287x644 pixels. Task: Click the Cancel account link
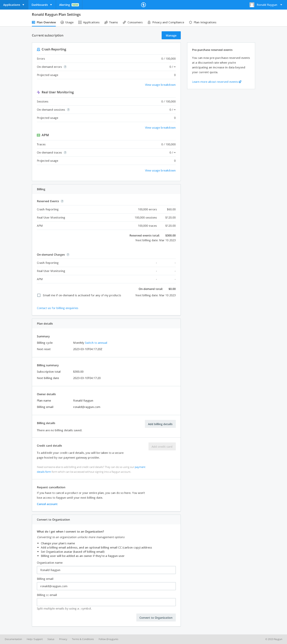47,504
